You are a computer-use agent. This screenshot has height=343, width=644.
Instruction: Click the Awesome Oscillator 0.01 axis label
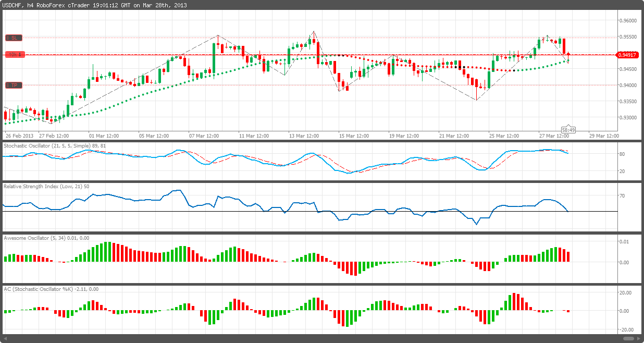coord(624,241)
